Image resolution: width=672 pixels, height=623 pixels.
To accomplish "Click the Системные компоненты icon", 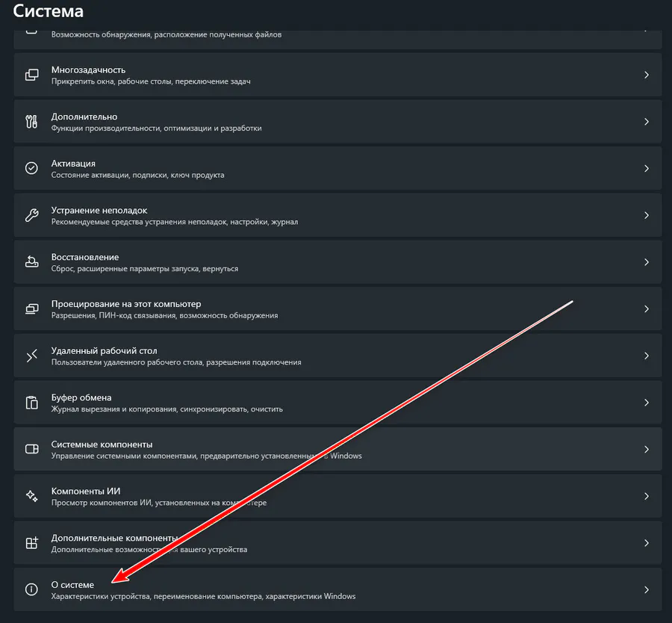I will click(31, 449).
